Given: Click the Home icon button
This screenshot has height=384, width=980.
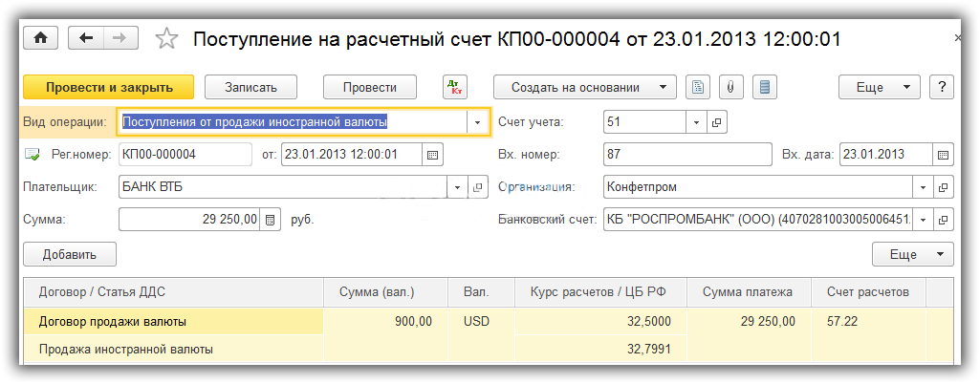Looking at the screenshot, I should point(41,38).
